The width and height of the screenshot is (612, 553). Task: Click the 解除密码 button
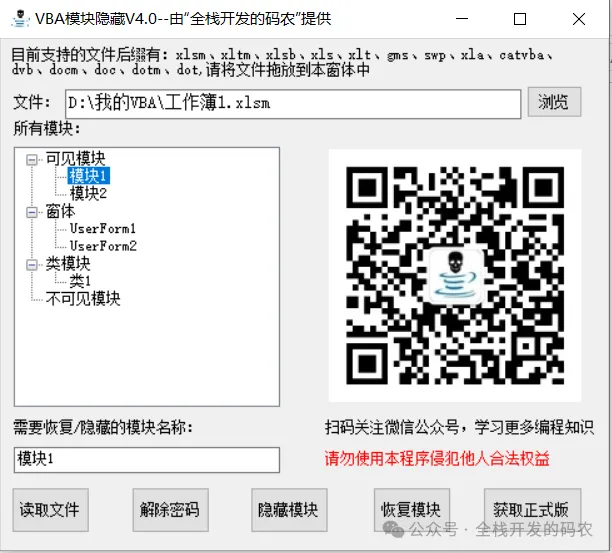170,510
